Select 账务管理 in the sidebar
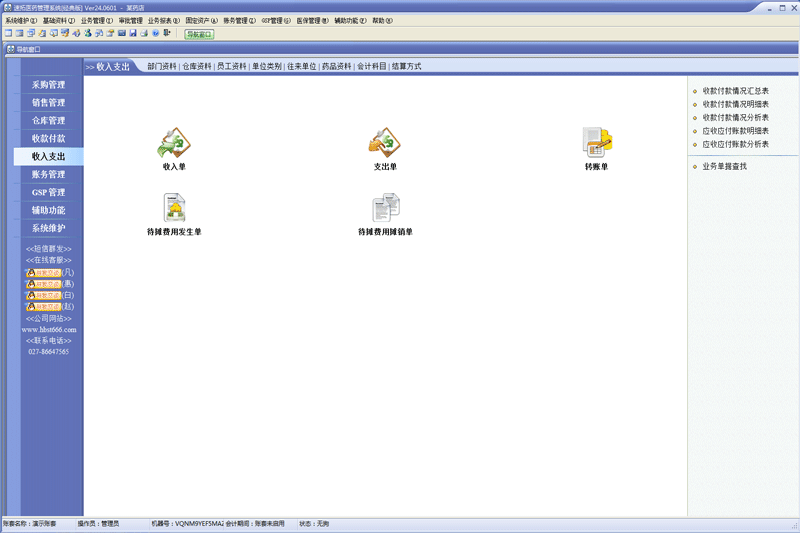Viewport: 800px width, 533px height. tap(48, 174)
